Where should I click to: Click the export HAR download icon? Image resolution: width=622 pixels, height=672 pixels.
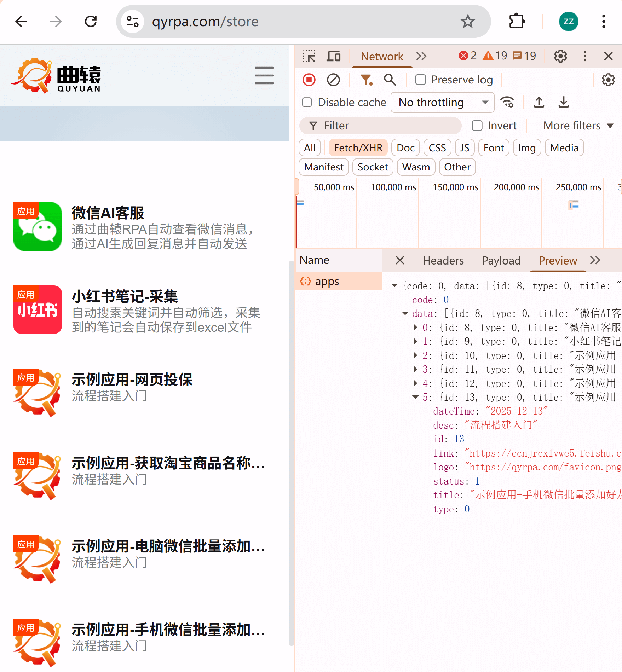pyautogui.click(x=563, y=103)
